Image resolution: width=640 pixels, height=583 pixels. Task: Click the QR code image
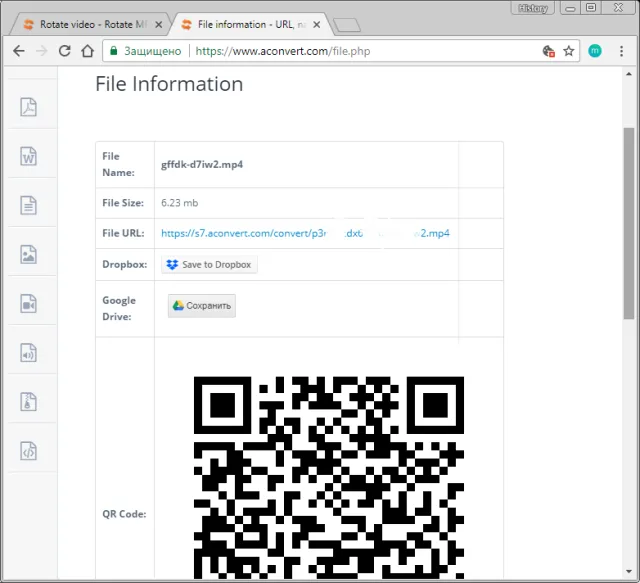[x=329, y=478]
